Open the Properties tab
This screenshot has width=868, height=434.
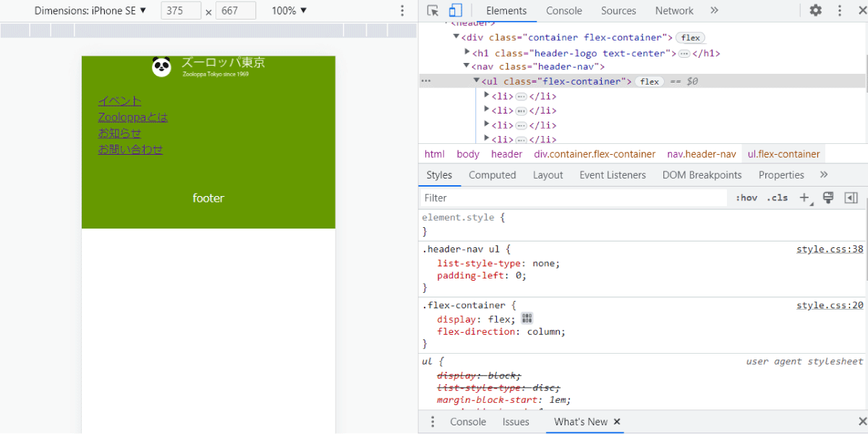tap(781, 175)
